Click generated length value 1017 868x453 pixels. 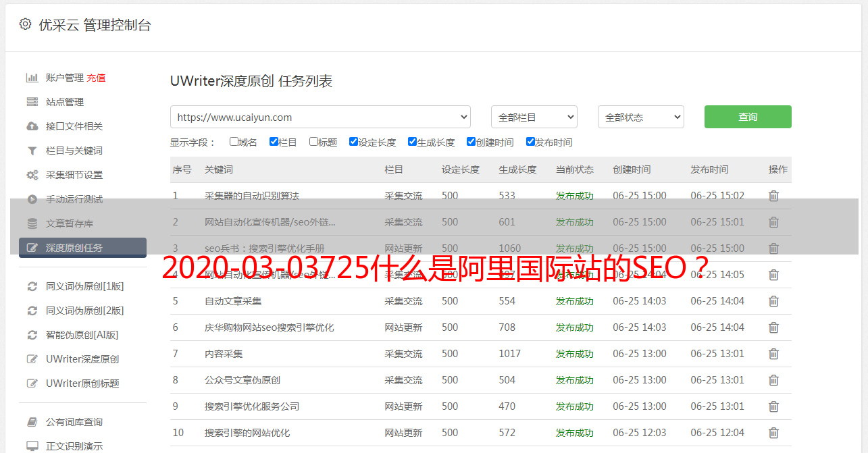point(510,354)
